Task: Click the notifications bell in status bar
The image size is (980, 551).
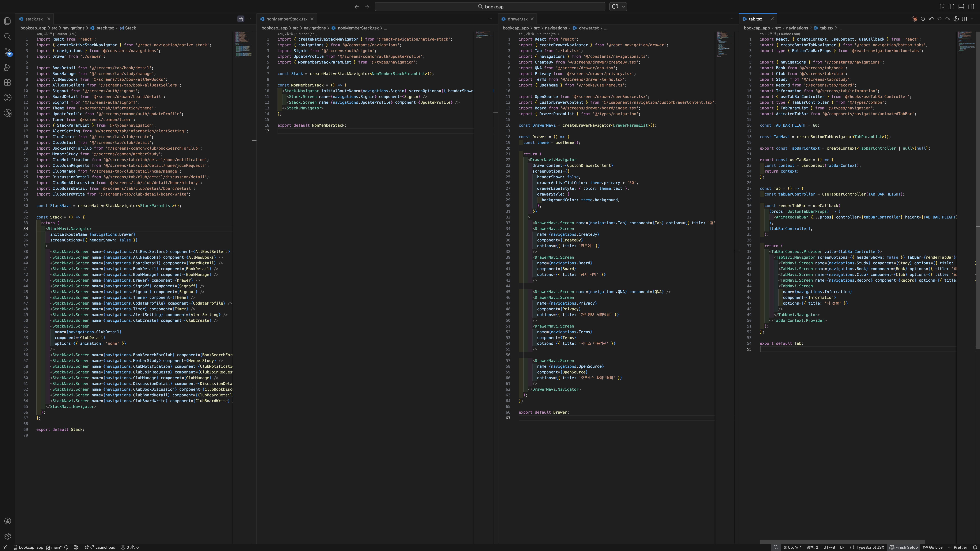Action: coord(975,548)
